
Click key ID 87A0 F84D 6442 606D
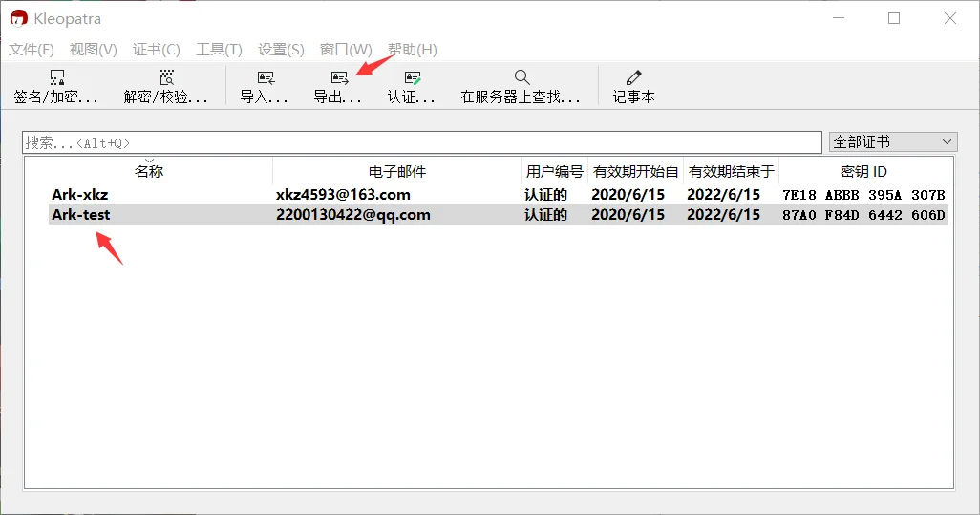point(863,215)
